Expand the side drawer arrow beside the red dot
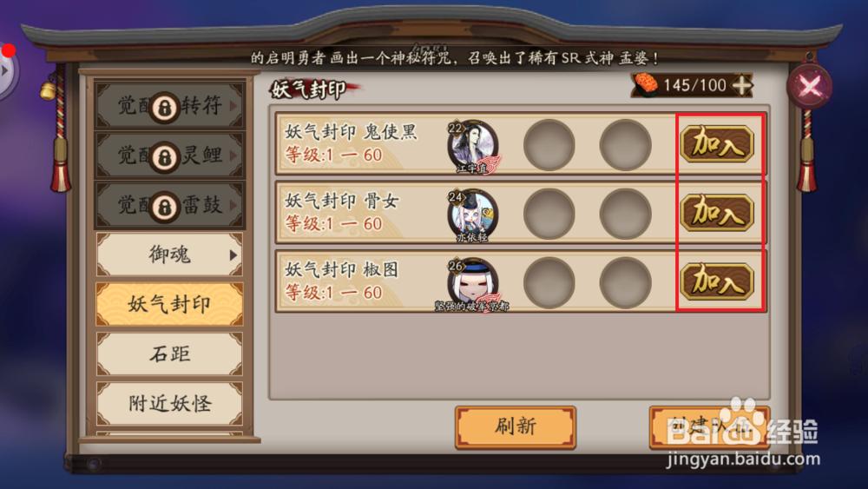The height and width of the screenshot is (489, 868). 5,71
